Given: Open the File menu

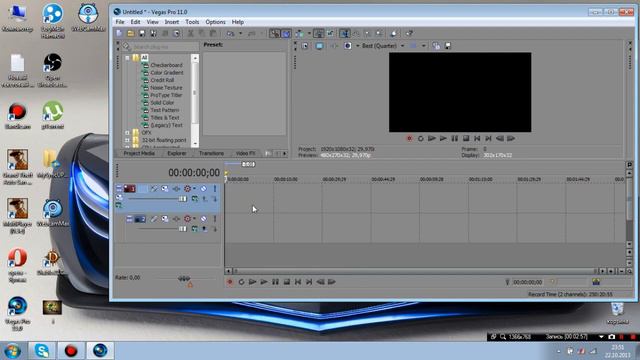Looking at the screenshot, I should (x=120, y=22).
